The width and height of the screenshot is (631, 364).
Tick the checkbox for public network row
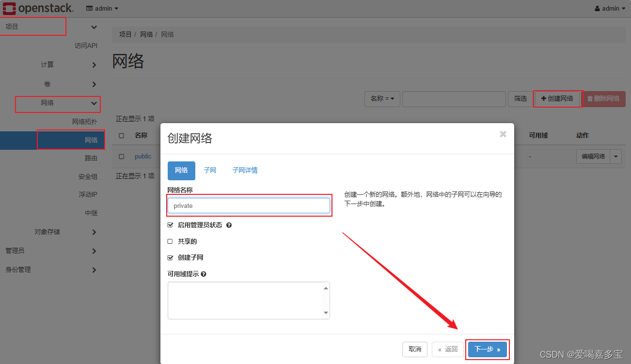click(x=121, y=157)
